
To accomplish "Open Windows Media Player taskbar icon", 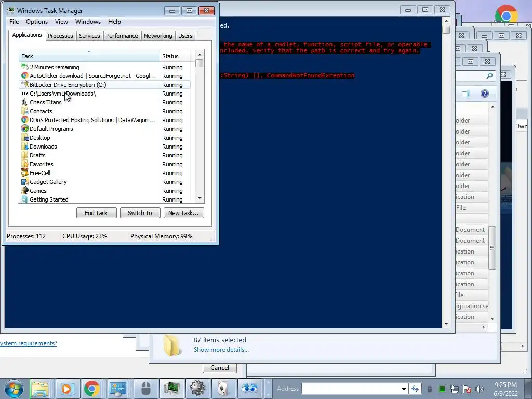I will (x=66, y=389).
